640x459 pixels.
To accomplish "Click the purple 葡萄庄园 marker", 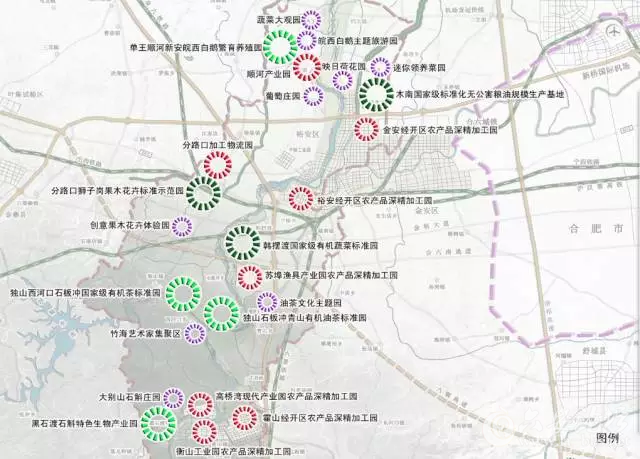I will [312, 96].
